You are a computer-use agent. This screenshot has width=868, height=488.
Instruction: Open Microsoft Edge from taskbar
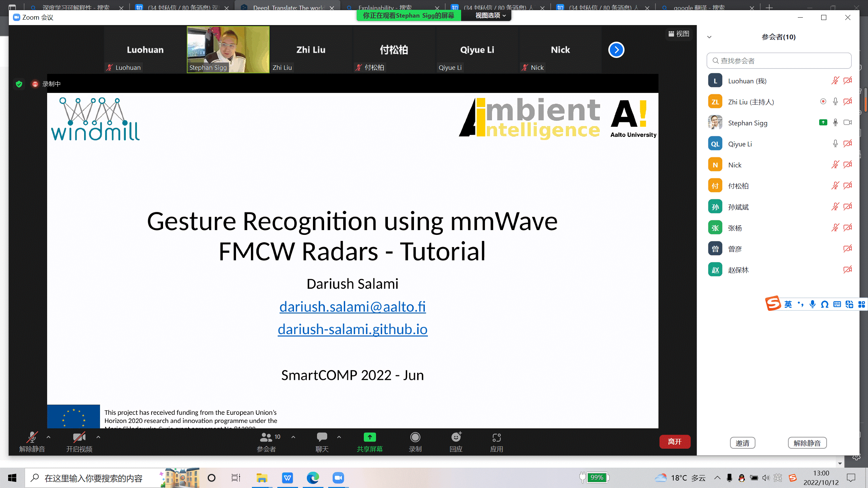click(x=313, y=478)
